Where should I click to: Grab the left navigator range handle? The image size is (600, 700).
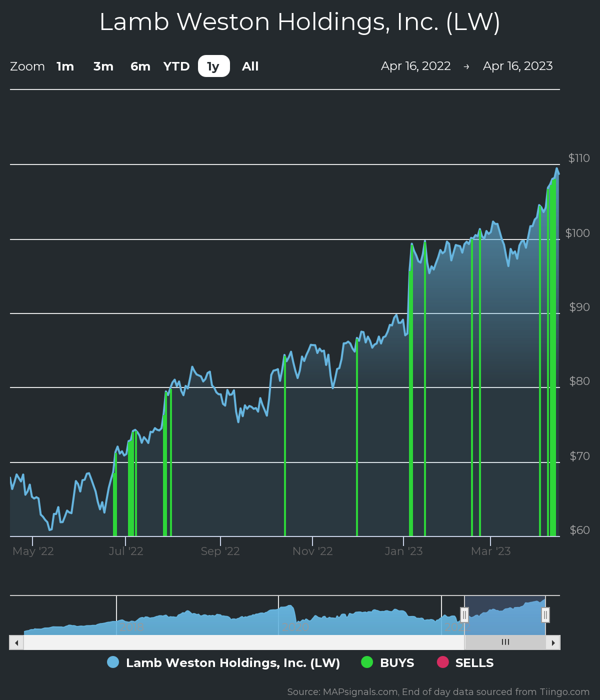pos(464,615)
